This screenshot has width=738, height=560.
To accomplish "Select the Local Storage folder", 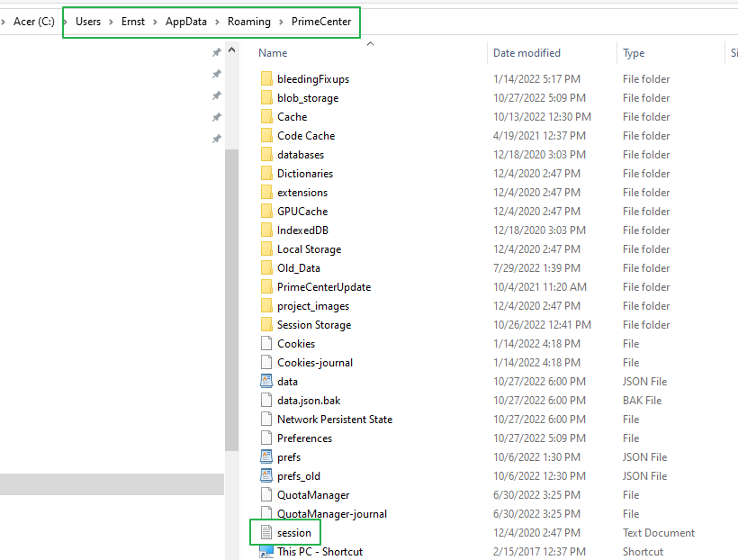I will pos(309,249).
